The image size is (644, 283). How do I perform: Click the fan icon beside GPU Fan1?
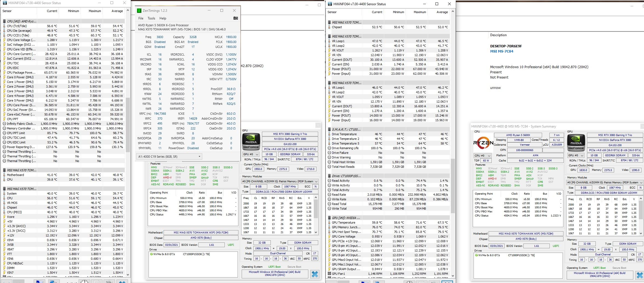pyautogui.click(x=329, y=274)
